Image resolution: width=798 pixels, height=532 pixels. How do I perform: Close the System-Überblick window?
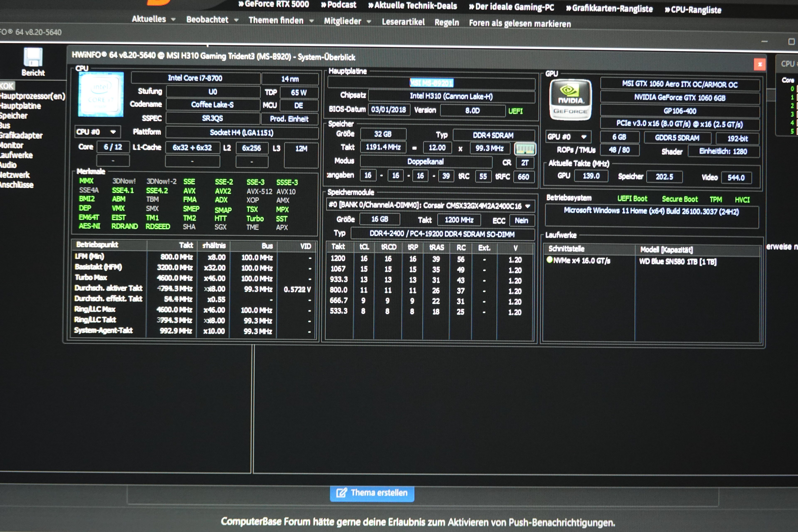[759, 64]
